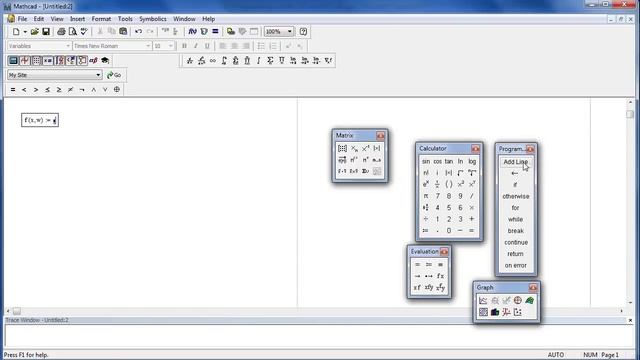Insert the 'return' programming statement
Screen dimensions: 640x360
tap(515, 254)
